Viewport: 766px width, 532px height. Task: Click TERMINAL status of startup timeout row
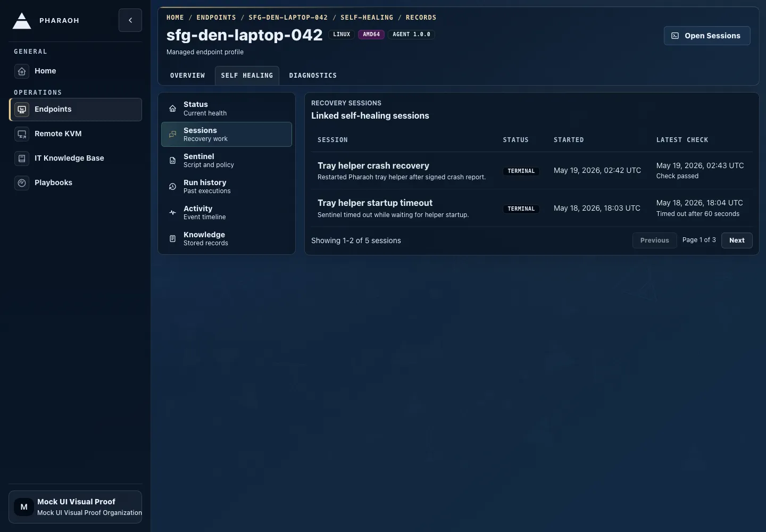coord(521,209)
